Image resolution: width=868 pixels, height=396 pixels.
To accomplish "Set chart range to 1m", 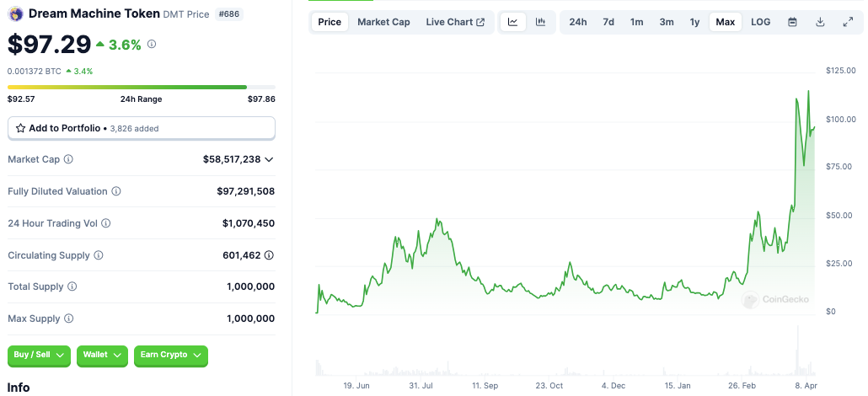I will (x=636, y=22).
